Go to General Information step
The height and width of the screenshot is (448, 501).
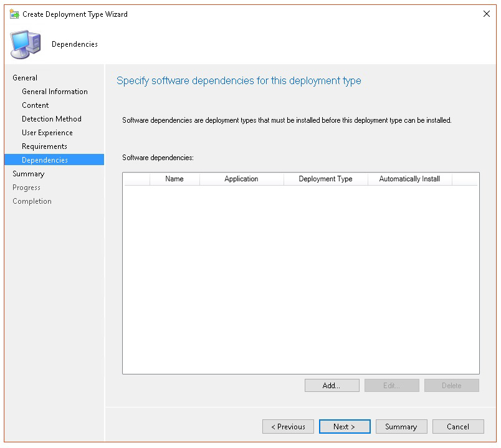tap(55, 92)
